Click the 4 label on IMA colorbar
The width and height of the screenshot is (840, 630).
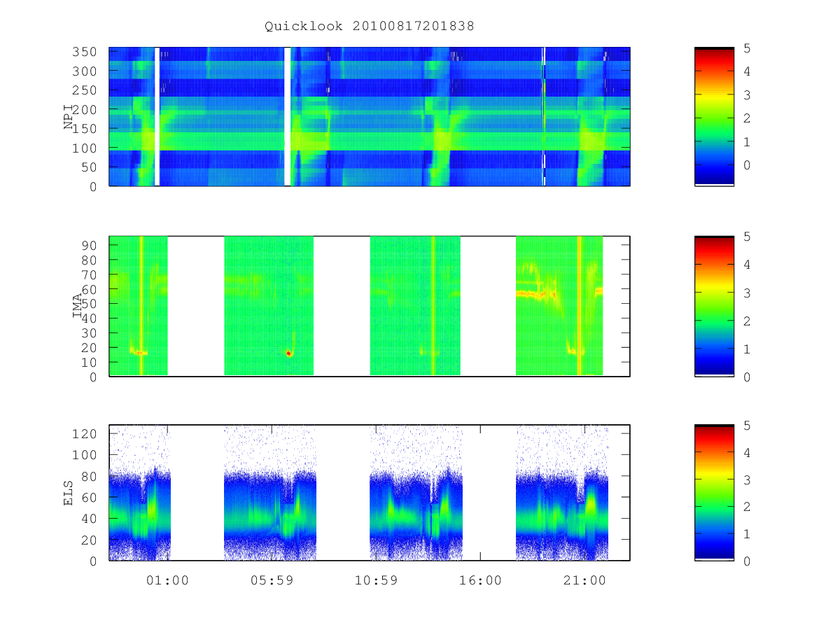747,265
